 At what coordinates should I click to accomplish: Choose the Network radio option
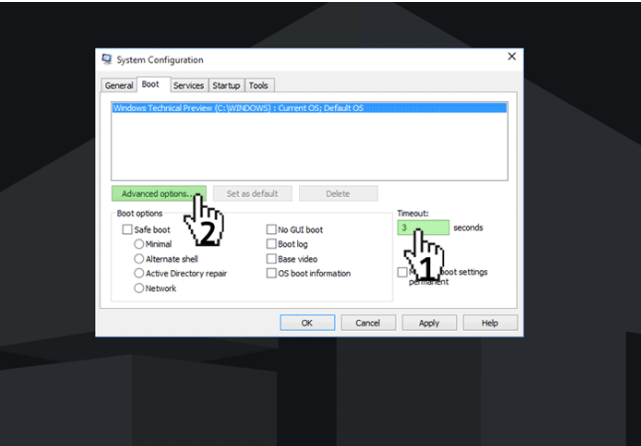pyautogui.click(x=139, y=288)
